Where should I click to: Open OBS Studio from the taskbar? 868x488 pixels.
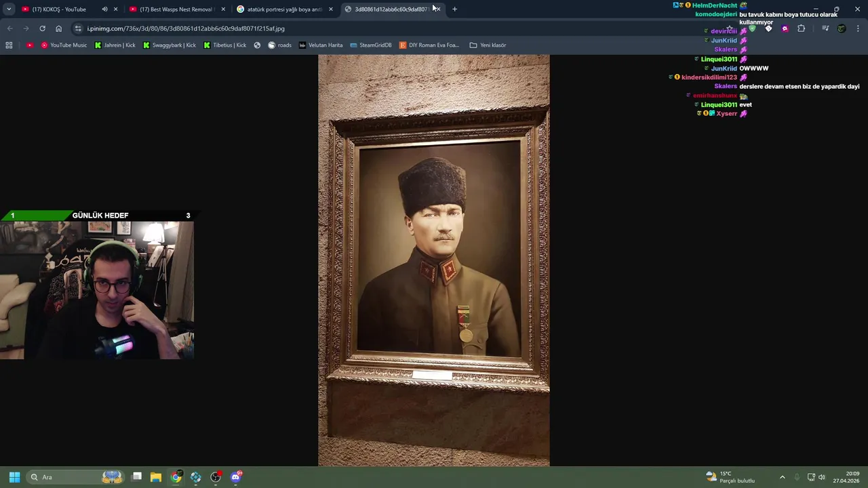click(x=216, y=477)
